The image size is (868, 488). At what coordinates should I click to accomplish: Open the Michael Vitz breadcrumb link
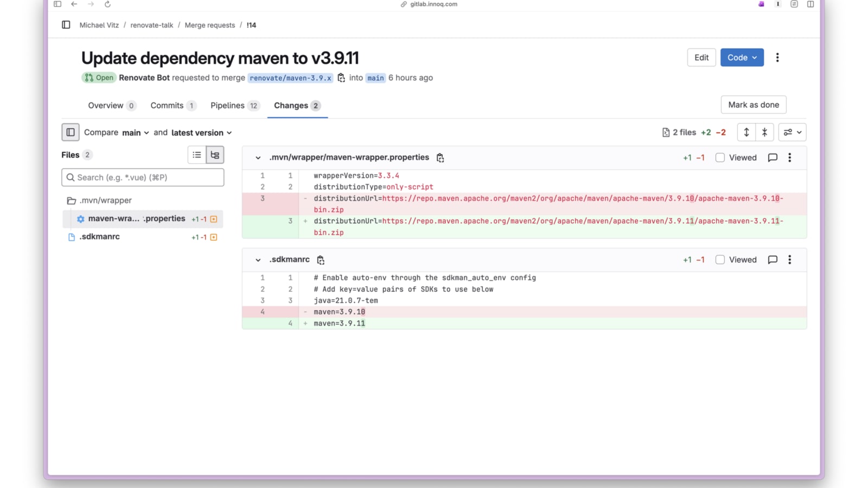click(99, 25)
